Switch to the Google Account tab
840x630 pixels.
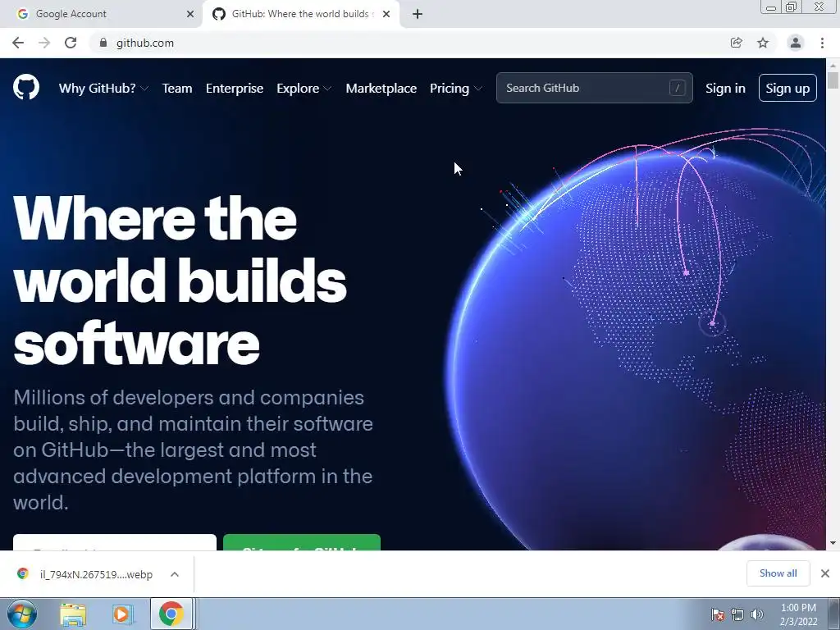point(100,14)
